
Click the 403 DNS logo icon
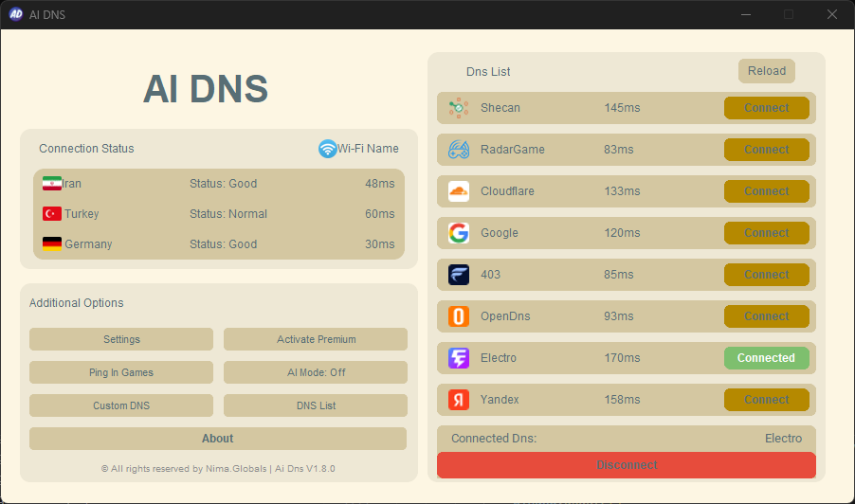459,275
